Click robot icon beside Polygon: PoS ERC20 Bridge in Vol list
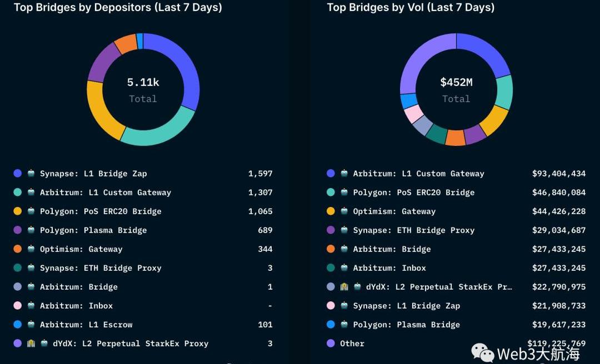 click(344, 193)
